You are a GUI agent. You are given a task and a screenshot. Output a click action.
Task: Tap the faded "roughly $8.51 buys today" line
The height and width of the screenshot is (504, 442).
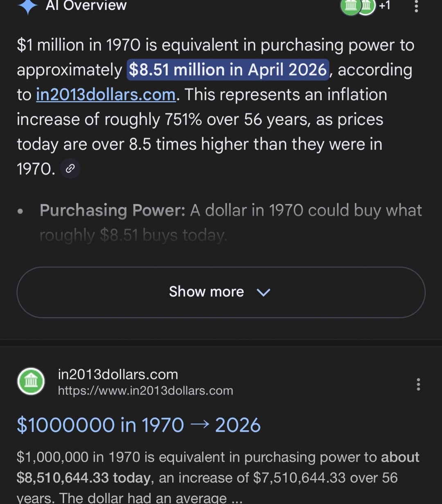[133, 235]
